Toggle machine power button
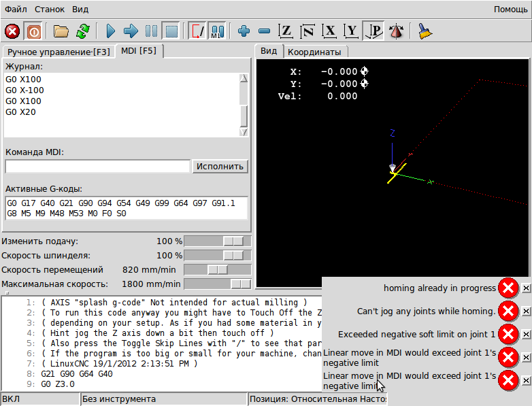Screen dimensions: 532x406 click(33, 31)
